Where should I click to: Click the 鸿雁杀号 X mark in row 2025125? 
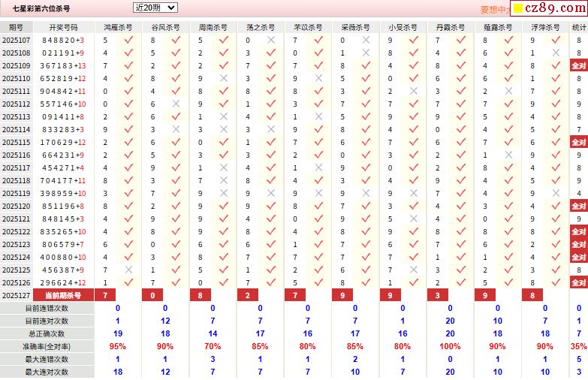(x=128, y=270)
